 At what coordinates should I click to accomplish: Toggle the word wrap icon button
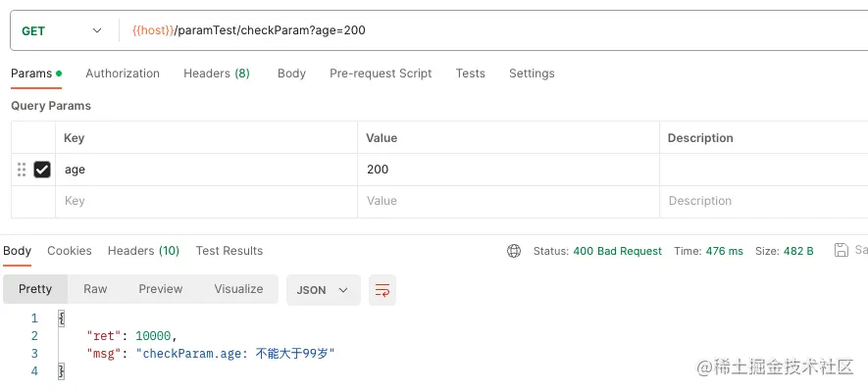point(383,290)
